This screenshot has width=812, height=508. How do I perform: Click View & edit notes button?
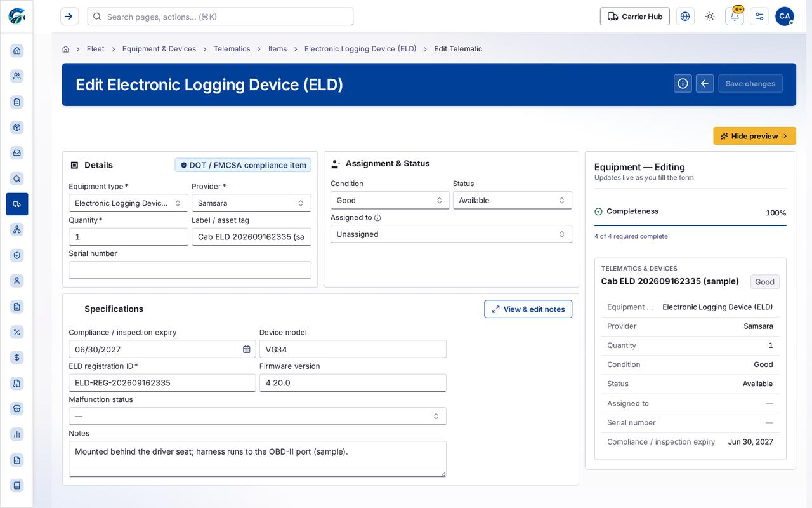coord(528,309)
